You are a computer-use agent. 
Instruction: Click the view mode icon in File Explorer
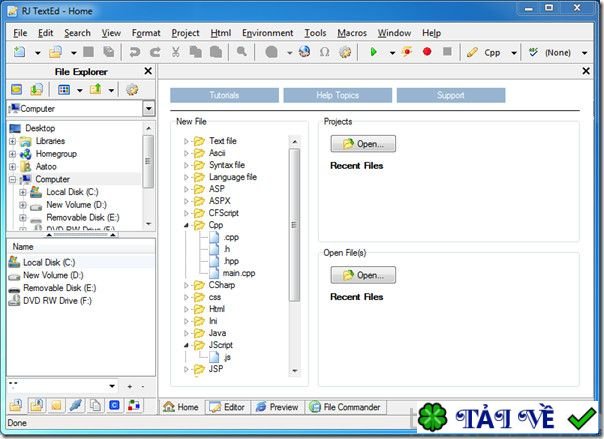[64, 90]
